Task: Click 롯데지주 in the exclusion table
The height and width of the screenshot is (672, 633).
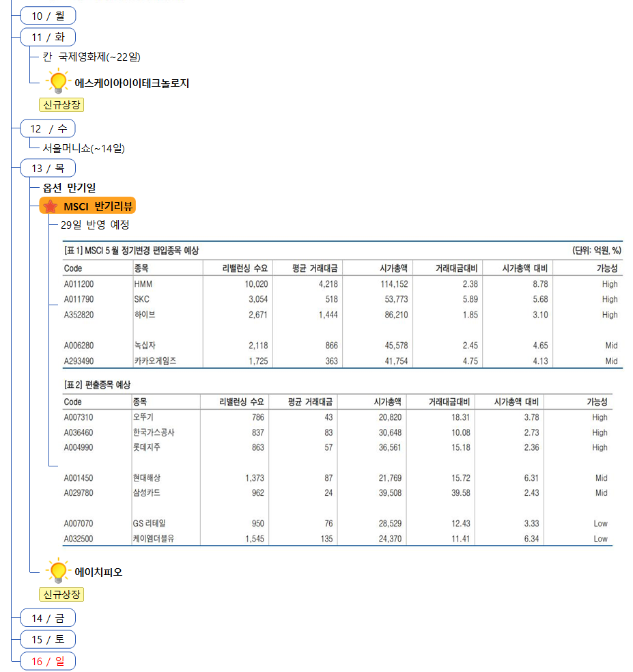Action: pos(147,447)
